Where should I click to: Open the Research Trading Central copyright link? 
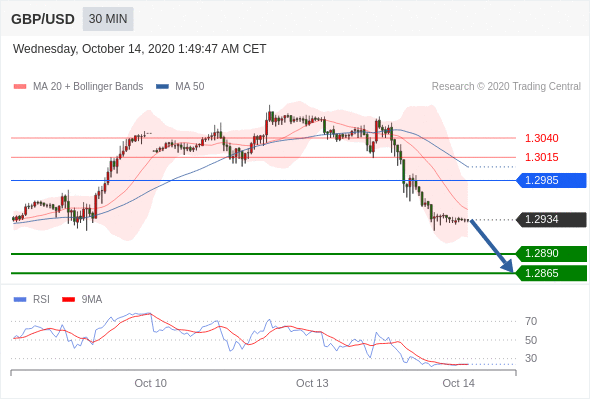pos(506,87)
